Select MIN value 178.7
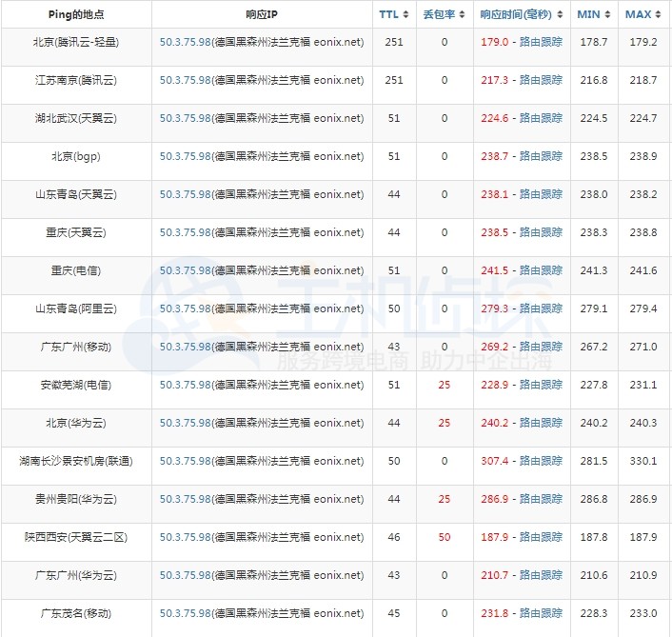The width and height of the screenshot is (672, 637). point(594,42)
